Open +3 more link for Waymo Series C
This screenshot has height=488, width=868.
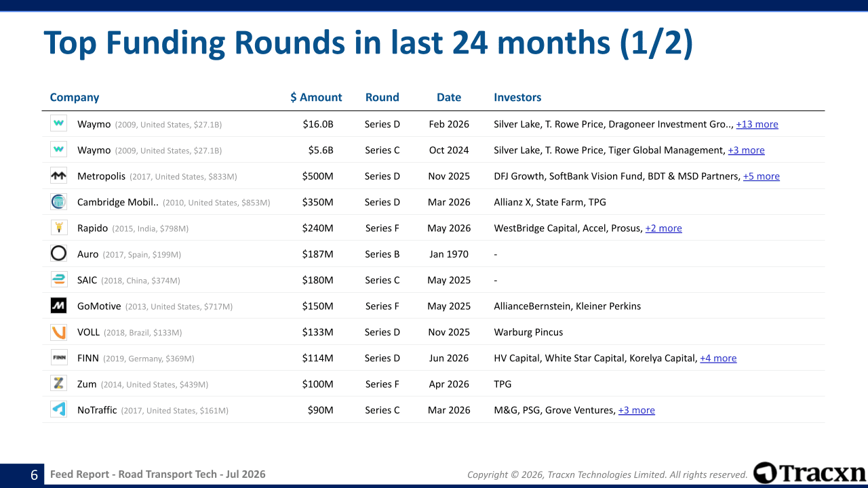(x=746, y=150)
